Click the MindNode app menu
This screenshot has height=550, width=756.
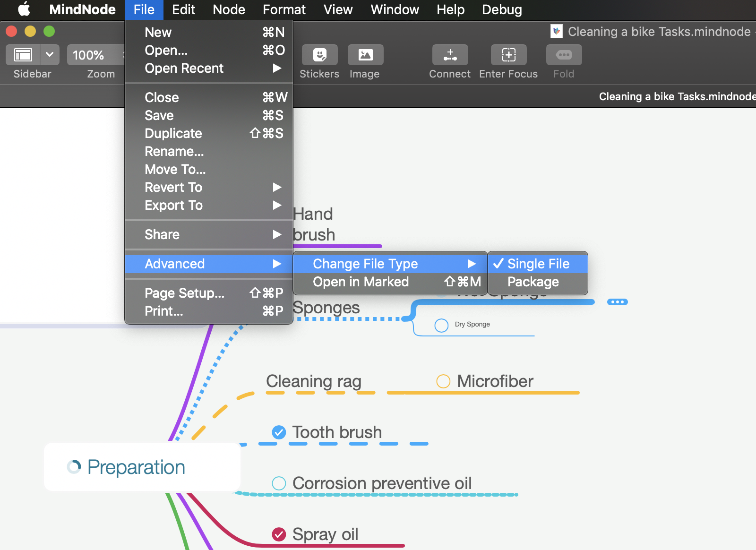click(x=82, y=9)
